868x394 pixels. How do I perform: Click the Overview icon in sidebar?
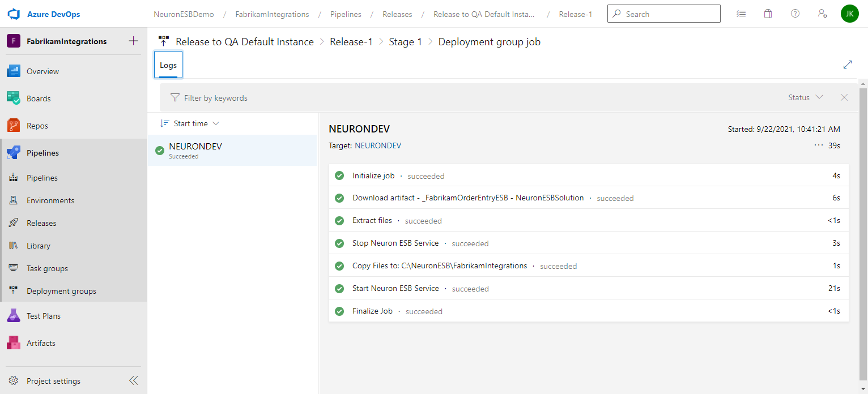pos(14,71)
